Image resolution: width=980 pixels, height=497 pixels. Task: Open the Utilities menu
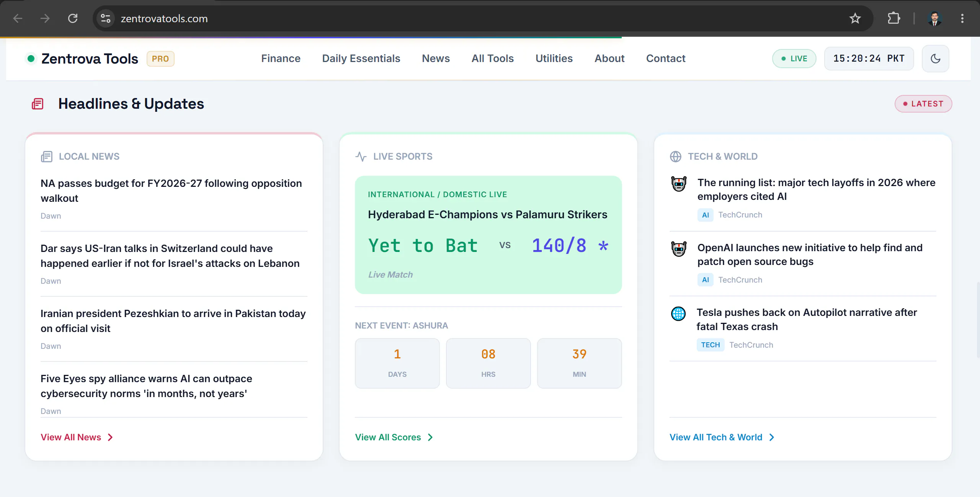point(554,59)
